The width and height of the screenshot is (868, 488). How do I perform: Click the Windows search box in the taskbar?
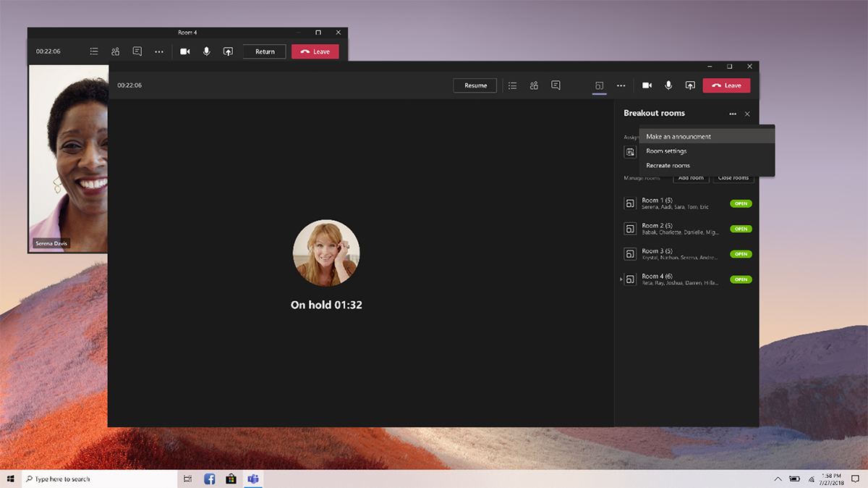[x=99, y=479]
